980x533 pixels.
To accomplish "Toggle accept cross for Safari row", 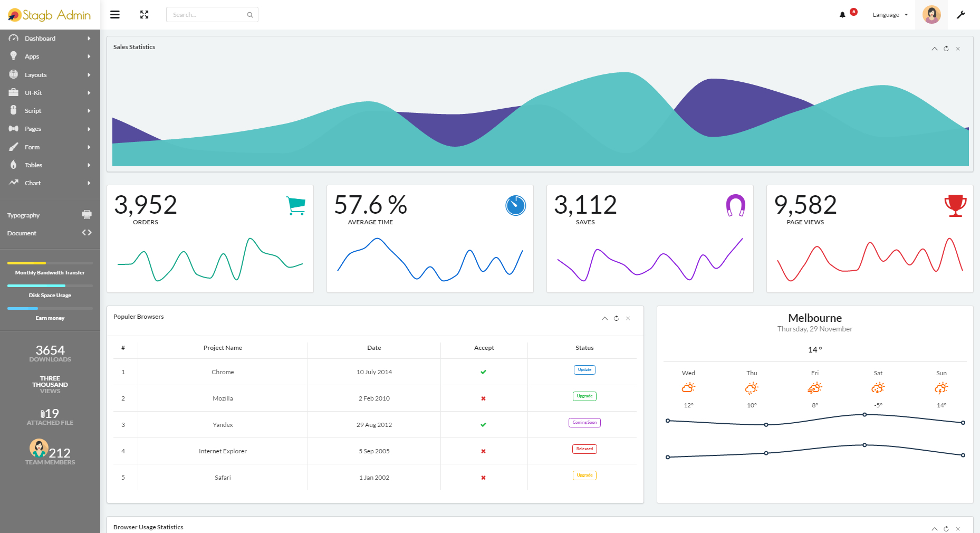I will [483, 477].
